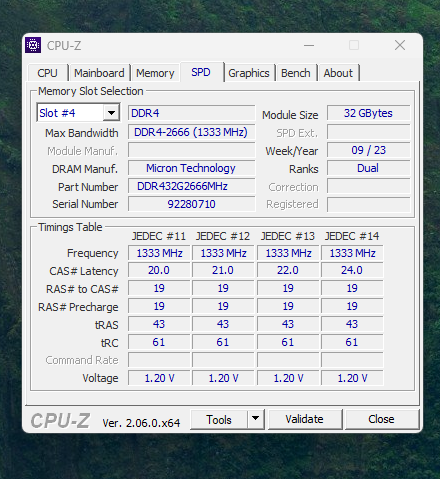Close the CPU-Z window with X
This screenshot has width=440, height=479.
point(400,45)
